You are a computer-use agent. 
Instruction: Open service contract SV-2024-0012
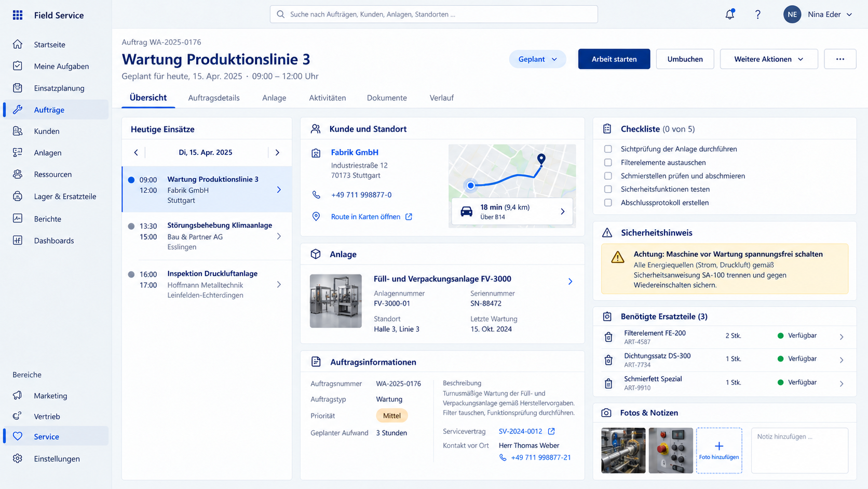coord(520,431)
